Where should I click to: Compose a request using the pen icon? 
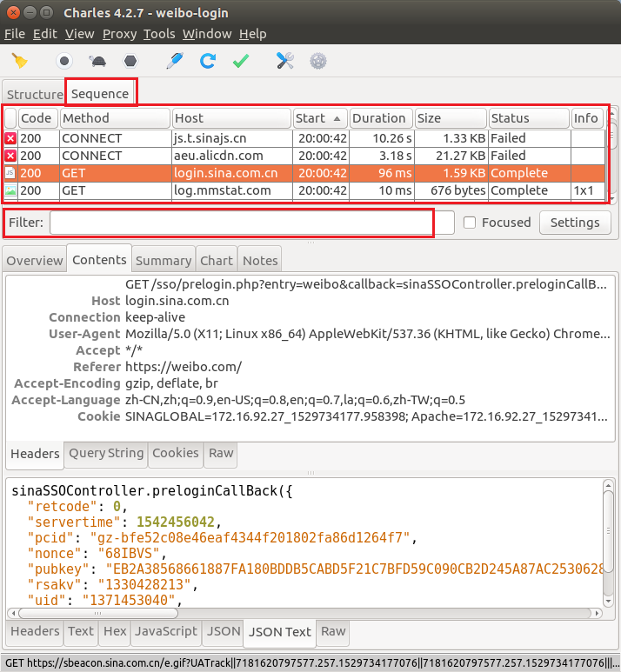pyautogui.click(x=175, y=61)
